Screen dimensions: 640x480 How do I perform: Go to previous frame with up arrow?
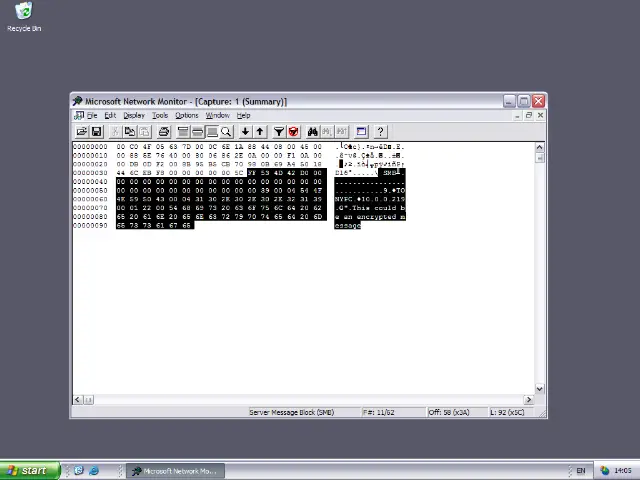click(260, 131)
